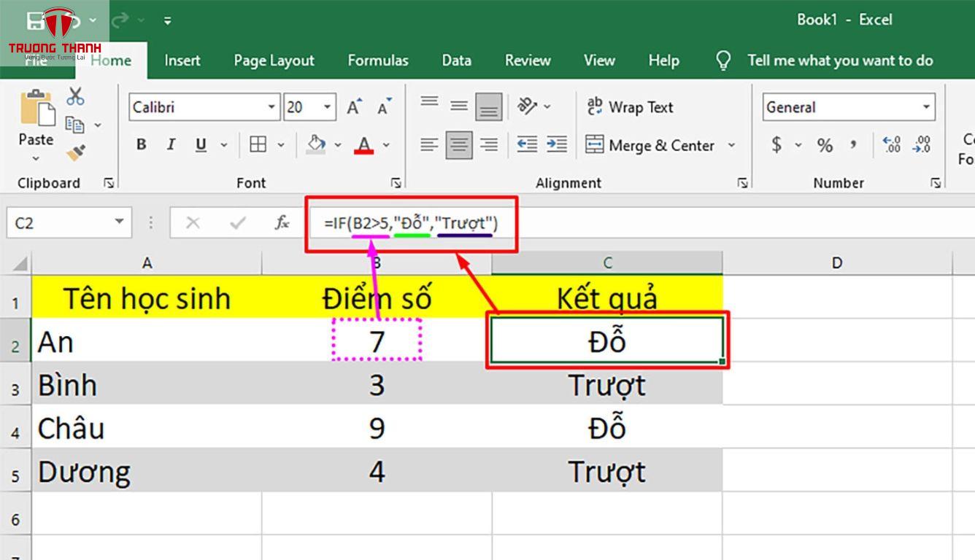Image resolution: width=975 pixels, height=560 pixels.
Task: Click the Copy icon
Action: pos(74,125)
